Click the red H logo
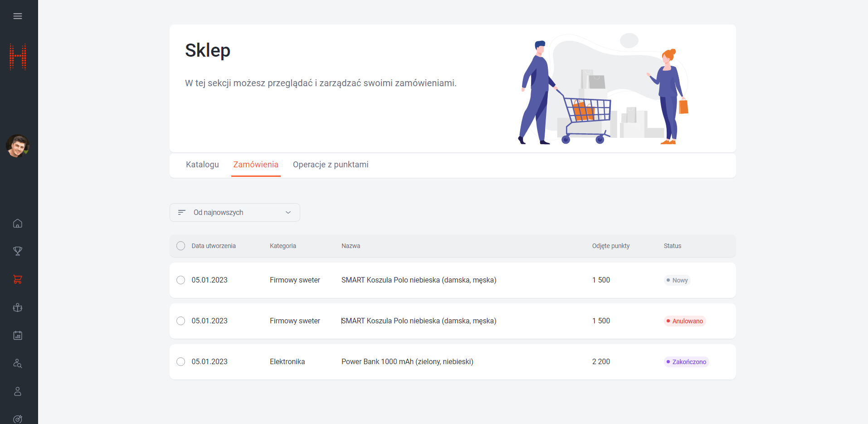Image resolution: width=868 pixels, height=424 pixels. [18, 57]
